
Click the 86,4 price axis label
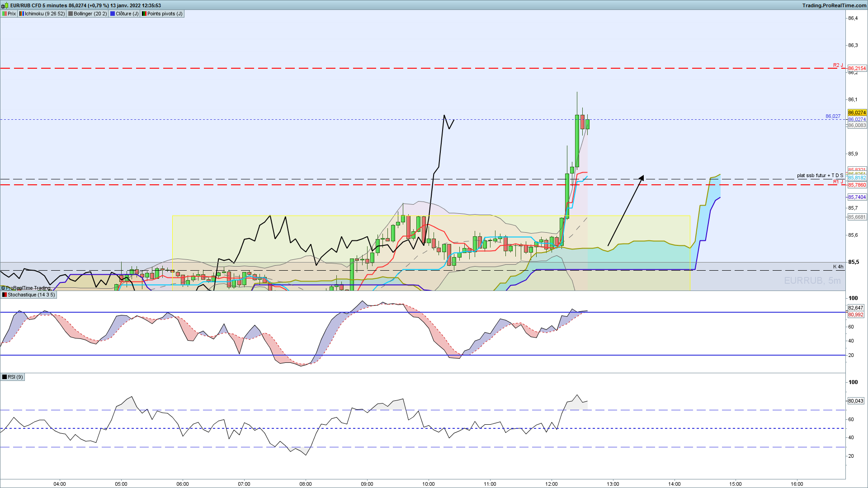pos(853,18)
